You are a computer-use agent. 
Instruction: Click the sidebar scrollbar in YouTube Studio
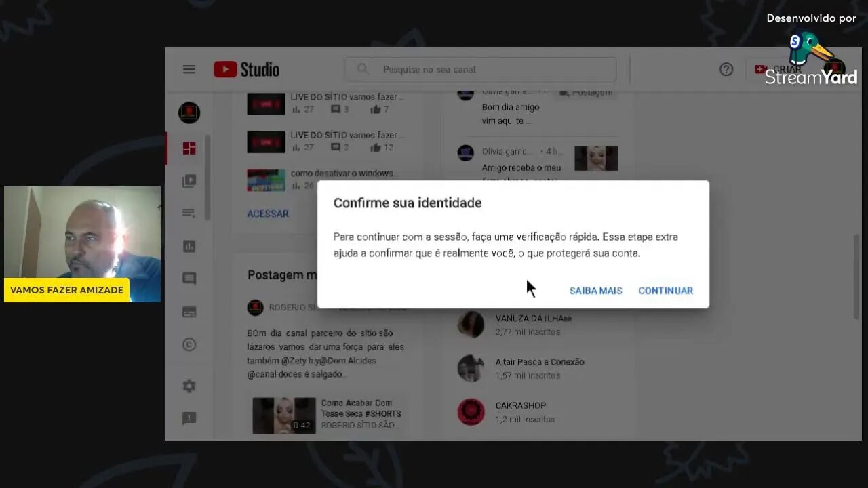point(208,178)
